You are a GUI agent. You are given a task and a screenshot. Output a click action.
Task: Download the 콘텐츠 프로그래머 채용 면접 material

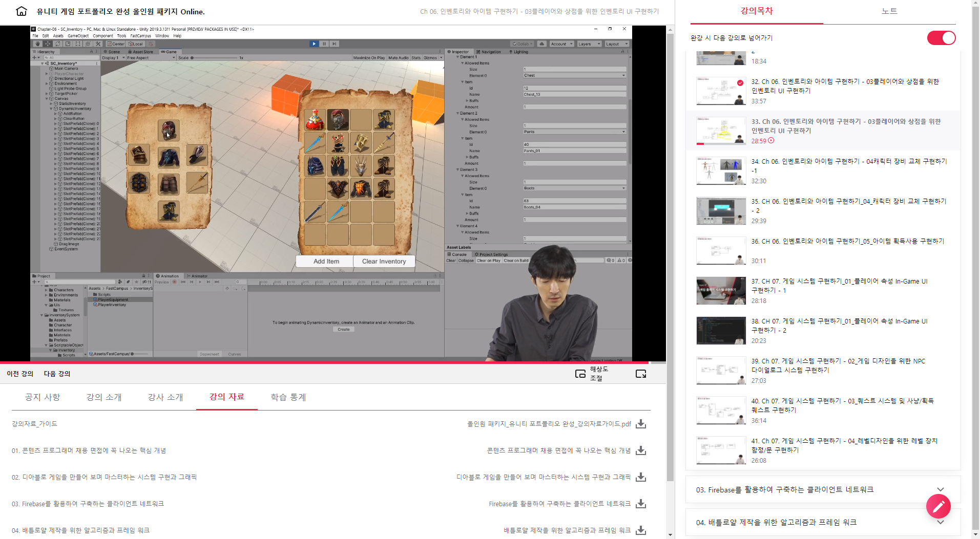641,450
